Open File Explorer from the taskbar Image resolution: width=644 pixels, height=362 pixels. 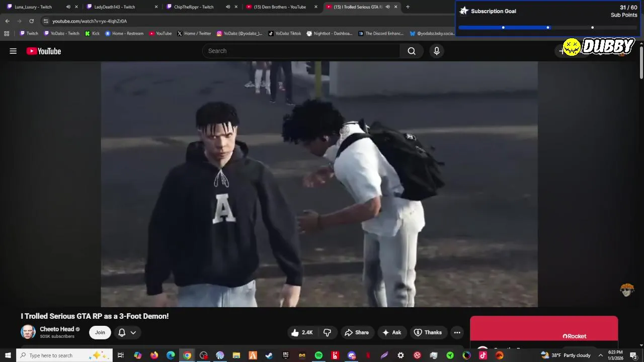click(236, 355)
